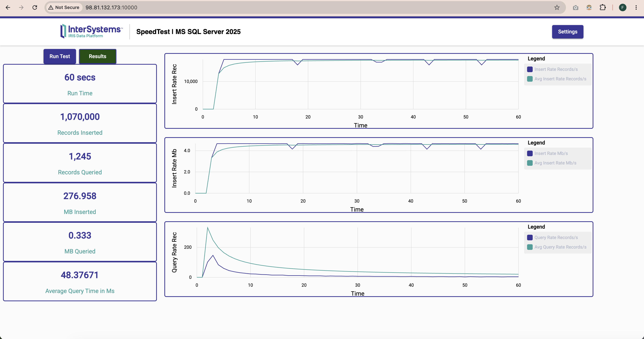Screen dimensions: 644x339
Task: Click the InterSystems IRIS logo
Action: click(x=92, y=31)
